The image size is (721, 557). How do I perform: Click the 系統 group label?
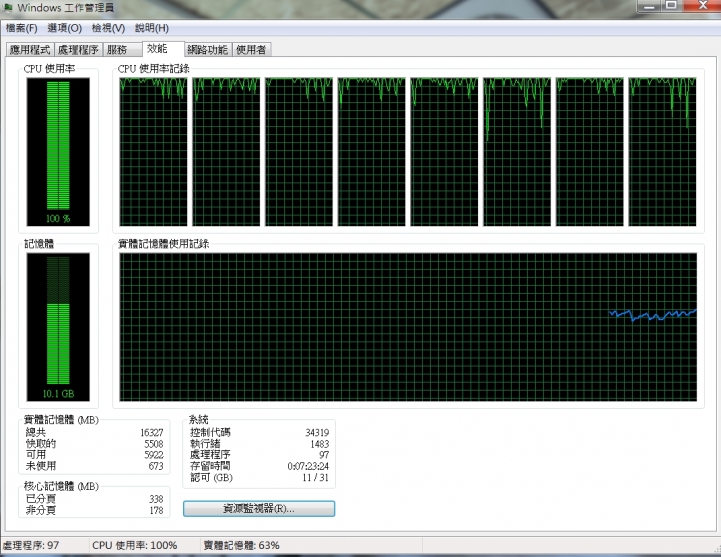(199, 419)
